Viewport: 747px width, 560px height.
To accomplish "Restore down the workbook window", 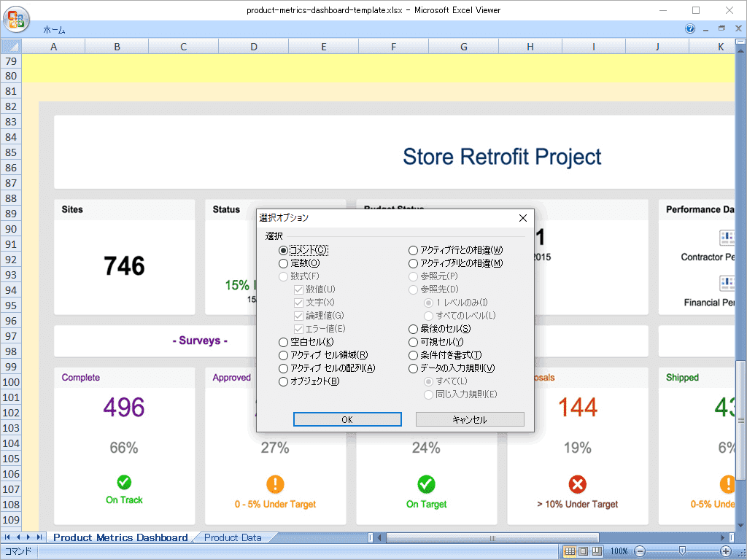I will [721, 28].
